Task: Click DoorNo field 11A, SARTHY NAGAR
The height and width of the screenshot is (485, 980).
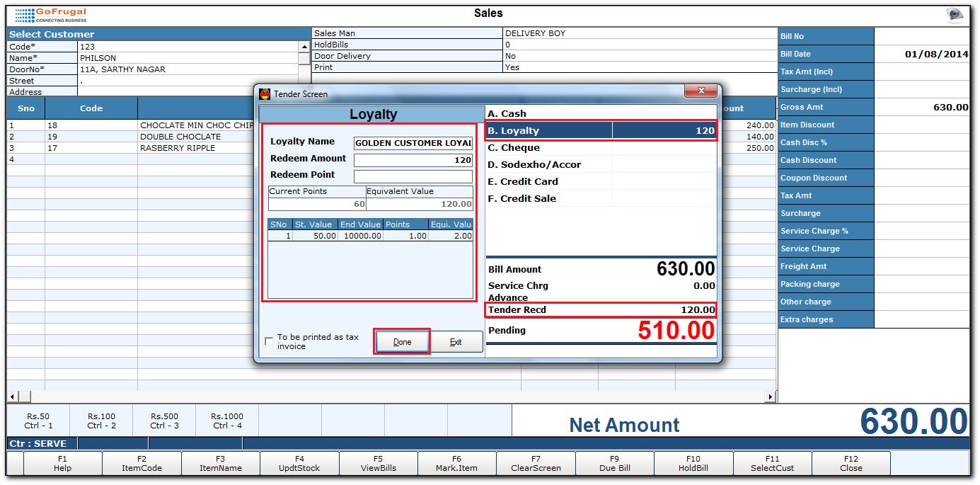Action: pyautogui.click(x=188, y=69)
